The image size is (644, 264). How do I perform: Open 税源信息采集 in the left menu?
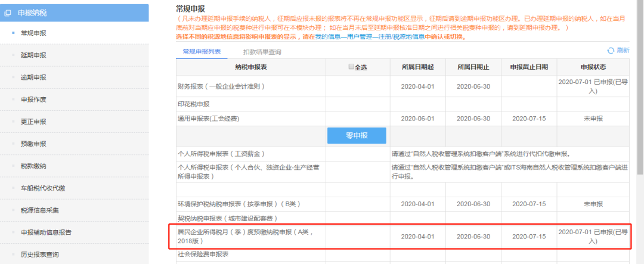(40, 210)
